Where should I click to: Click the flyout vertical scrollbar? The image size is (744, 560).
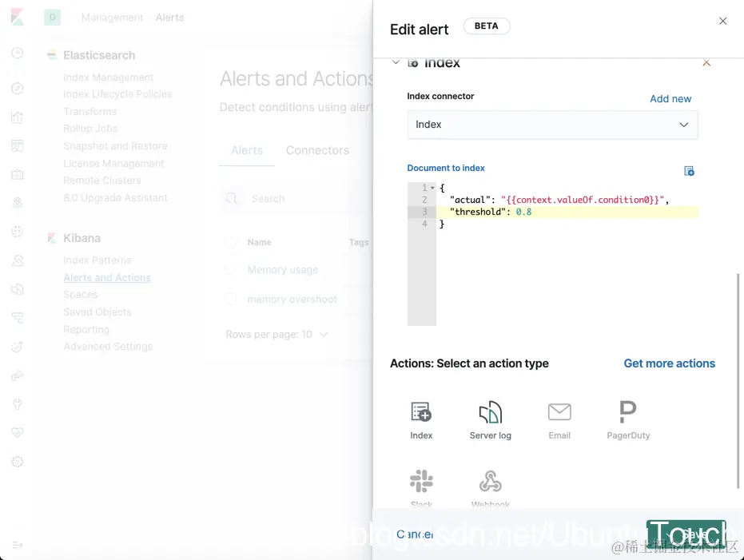pos(738,380)
